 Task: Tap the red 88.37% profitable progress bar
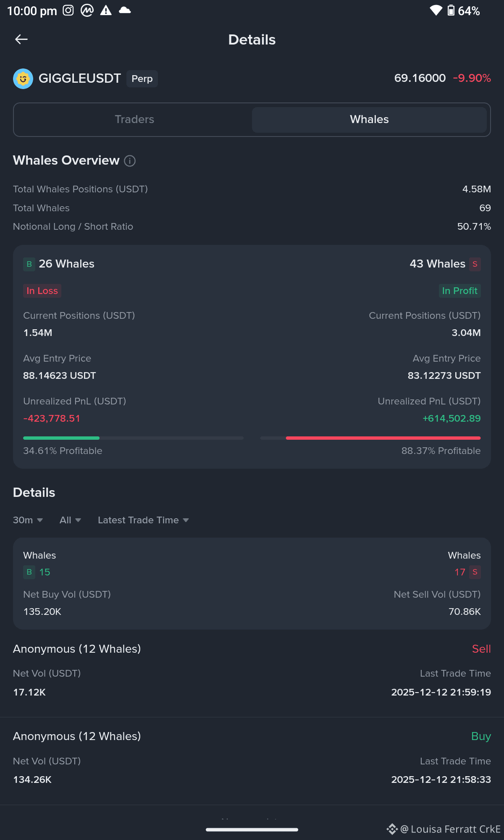coord(370,438)
